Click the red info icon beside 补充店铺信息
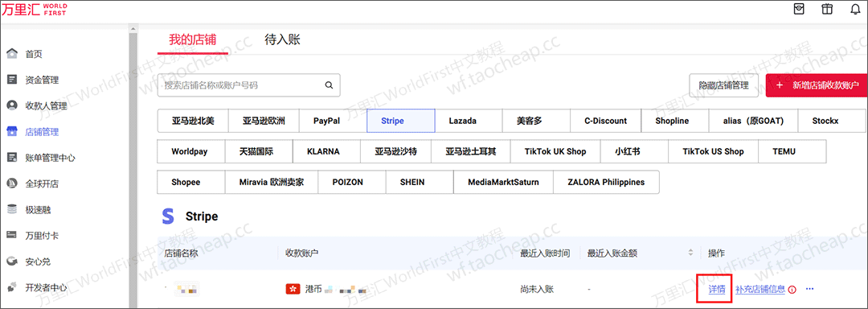 (x=792, y=289)
